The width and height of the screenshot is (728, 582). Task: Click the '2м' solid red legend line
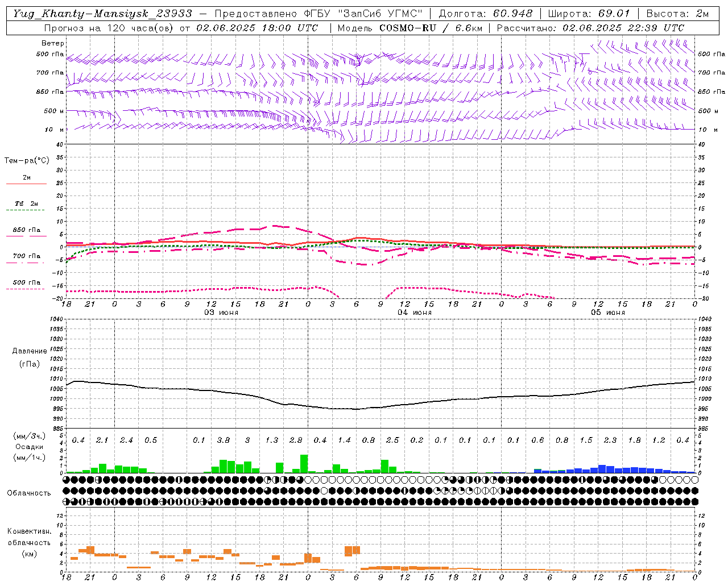pos(26,184)
